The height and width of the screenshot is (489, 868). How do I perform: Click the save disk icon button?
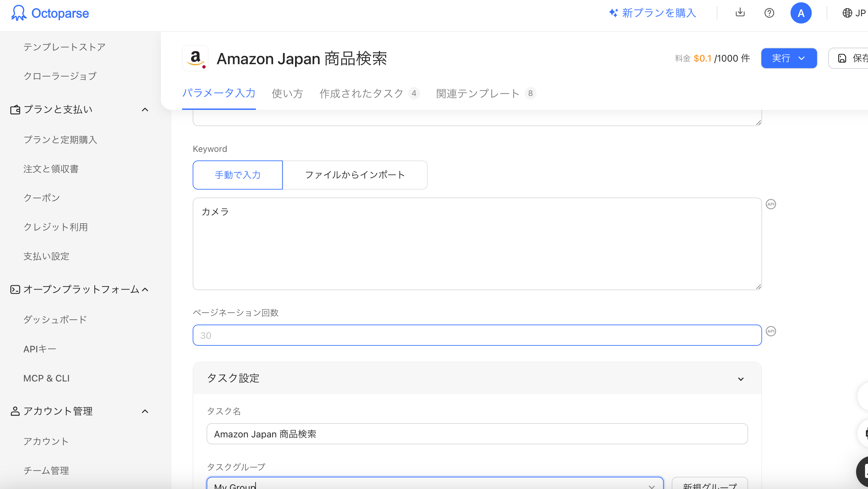tap(848, 58)
